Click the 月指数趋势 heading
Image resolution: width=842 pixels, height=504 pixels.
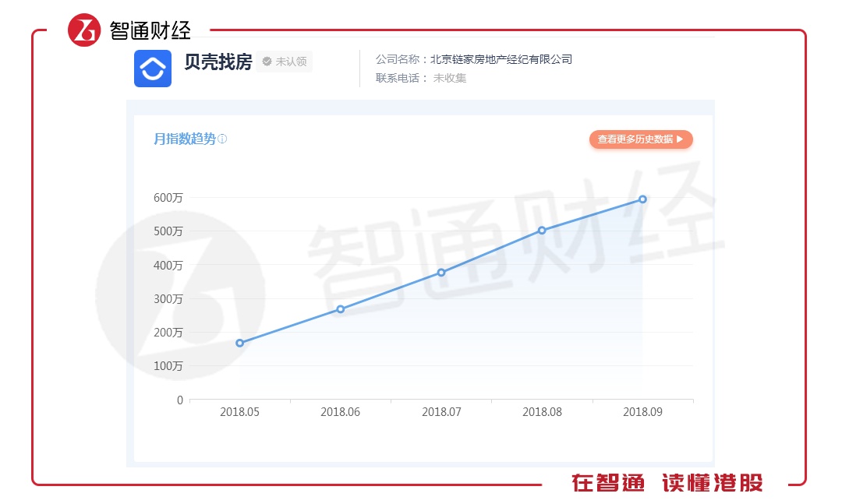(184, 139)
